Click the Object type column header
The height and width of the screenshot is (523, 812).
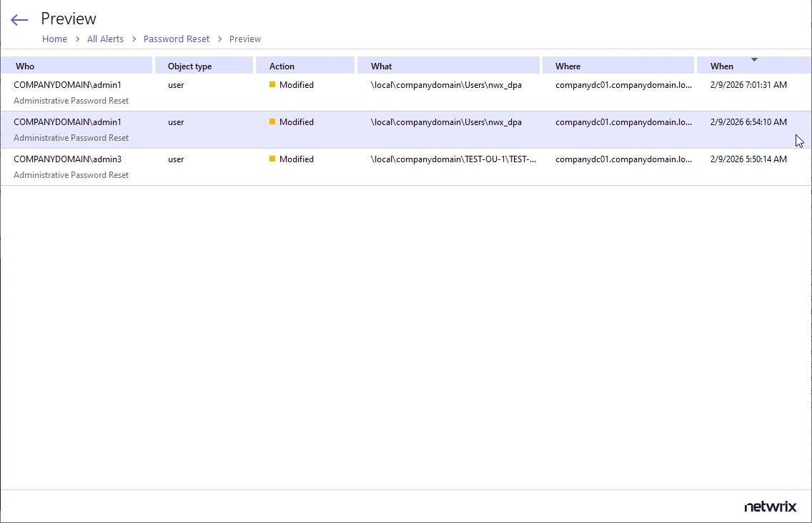click(x=189, y=66)
